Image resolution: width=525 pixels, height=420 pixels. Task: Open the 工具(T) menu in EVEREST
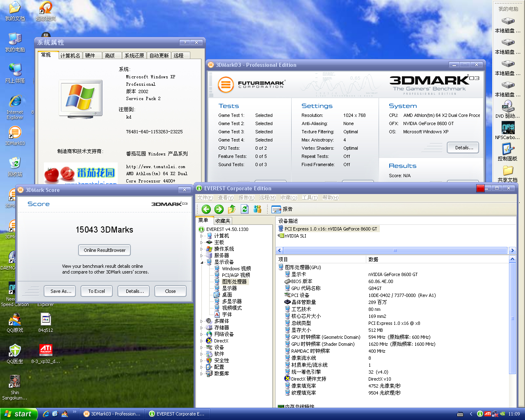click(x=310, y=198)
